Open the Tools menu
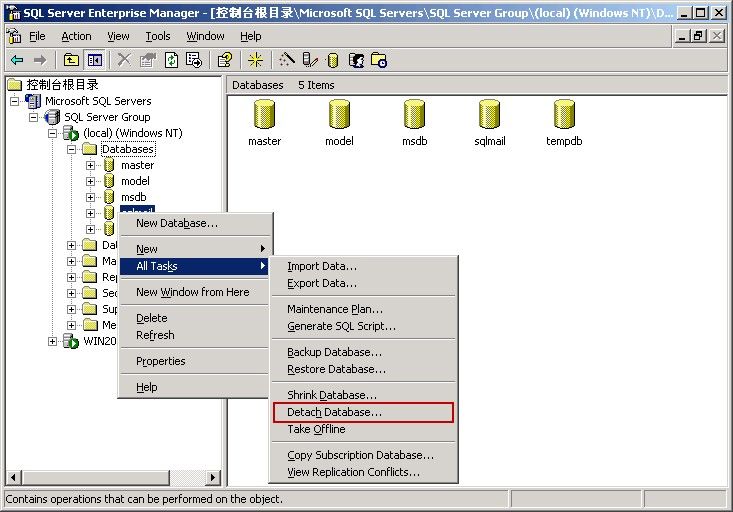733x512 pixels. point(158,36)
